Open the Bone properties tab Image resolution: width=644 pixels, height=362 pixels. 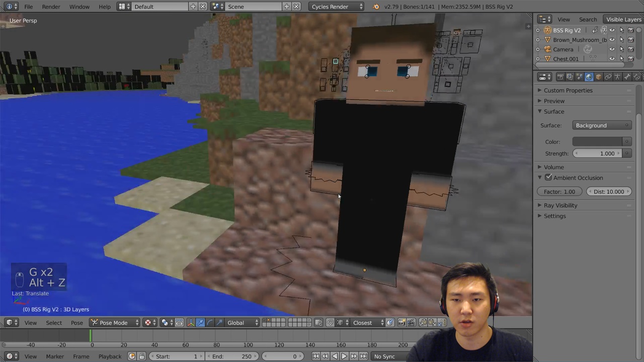(627, 77)
